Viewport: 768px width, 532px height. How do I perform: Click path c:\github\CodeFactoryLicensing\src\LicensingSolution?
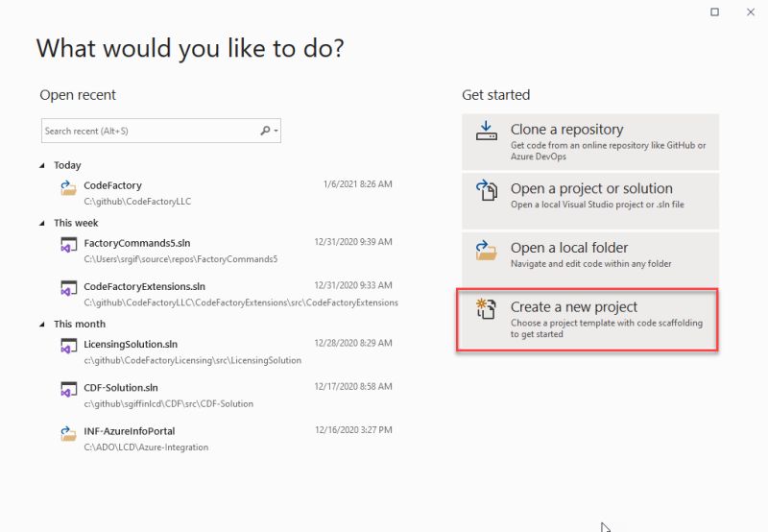pos(193,360)
